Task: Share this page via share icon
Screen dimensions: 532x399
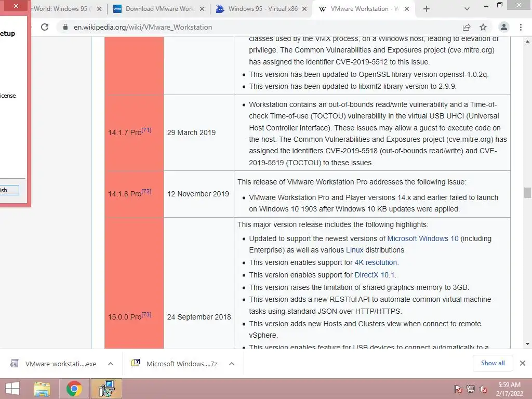Action: [467, 27]
